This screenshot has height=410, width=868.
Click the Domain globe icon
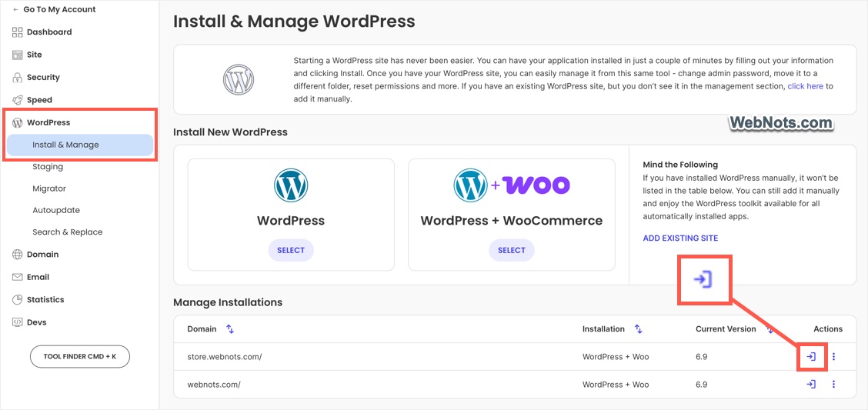coord(17,255)
